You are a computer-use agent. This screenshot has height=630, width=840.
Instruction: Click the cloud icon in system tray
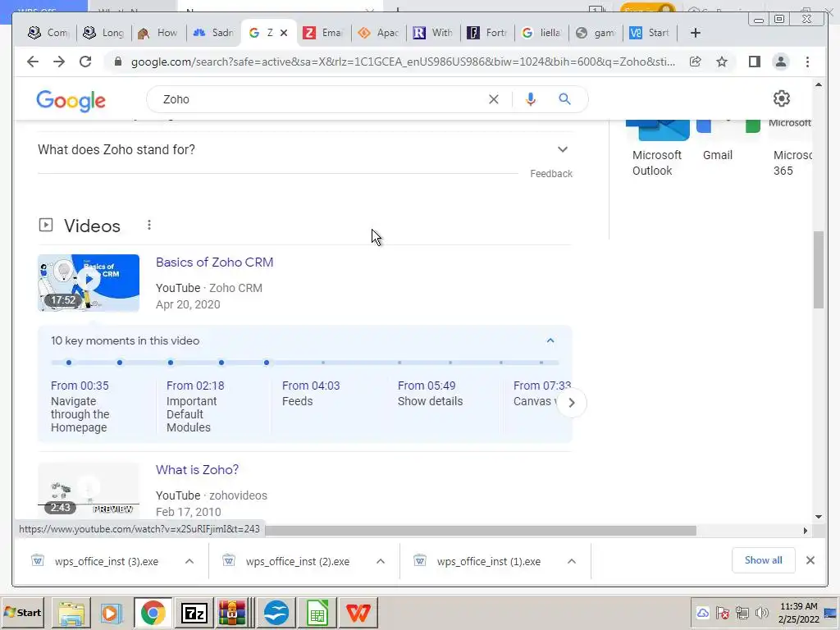(x=703, y=612)
